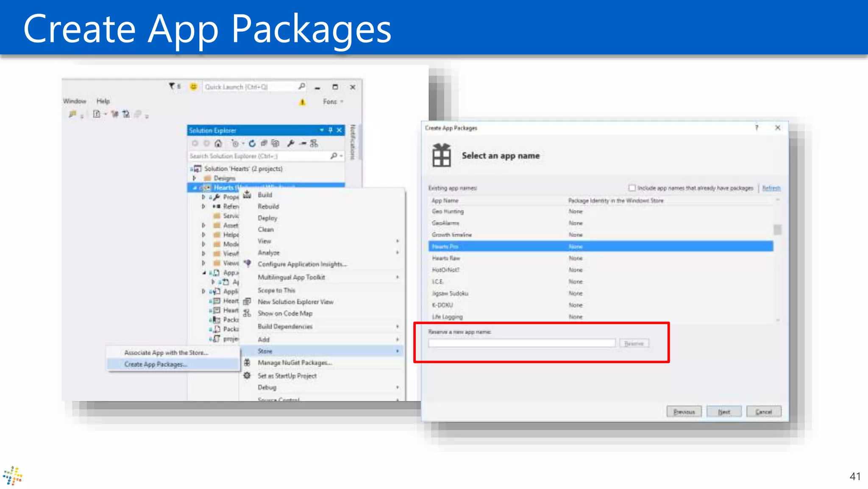Expand the References node in Solution Explorer
The height and width of the screenshot is (489, 868).
coord(203,207)
